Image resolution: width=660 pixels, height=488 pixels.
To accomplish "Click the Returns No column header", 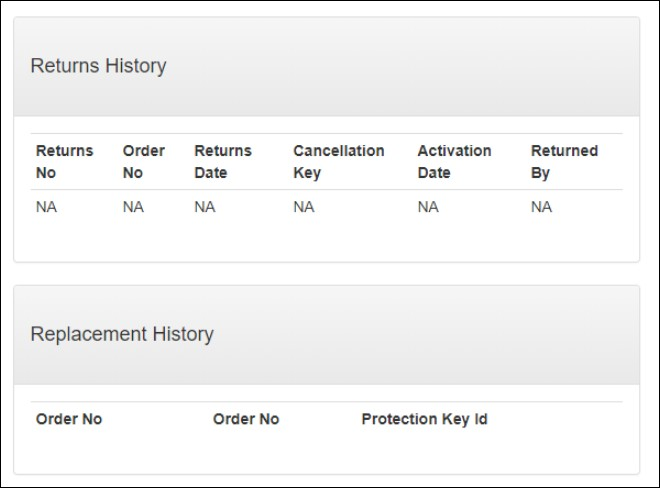I will [x=64, y=162].
